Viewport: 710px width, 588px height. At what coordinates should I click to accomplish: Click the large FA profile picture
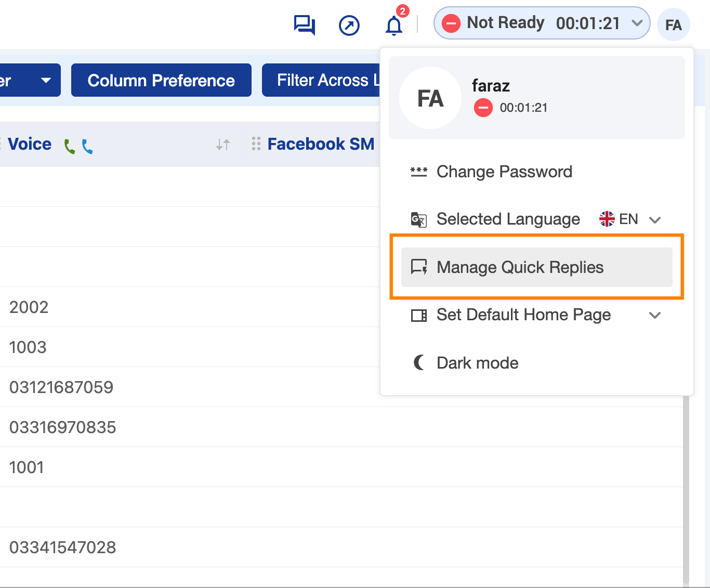point(430,98)
